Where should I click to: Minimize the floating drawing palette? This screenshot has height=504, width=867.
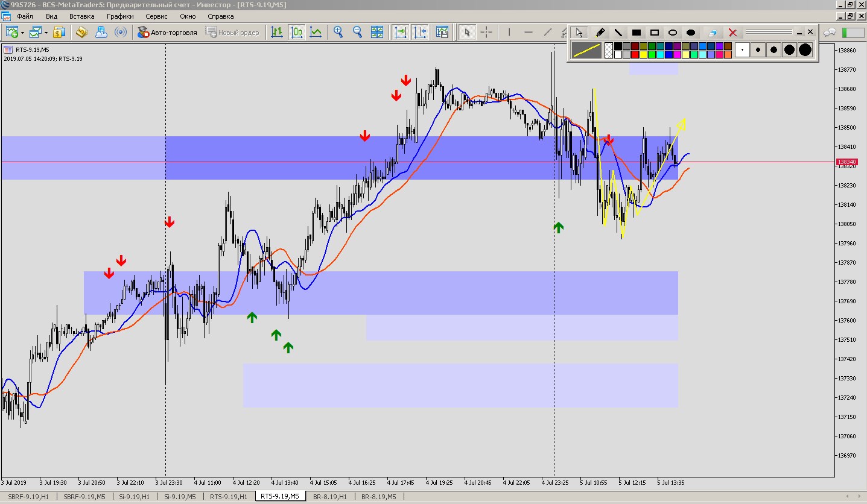800,33
